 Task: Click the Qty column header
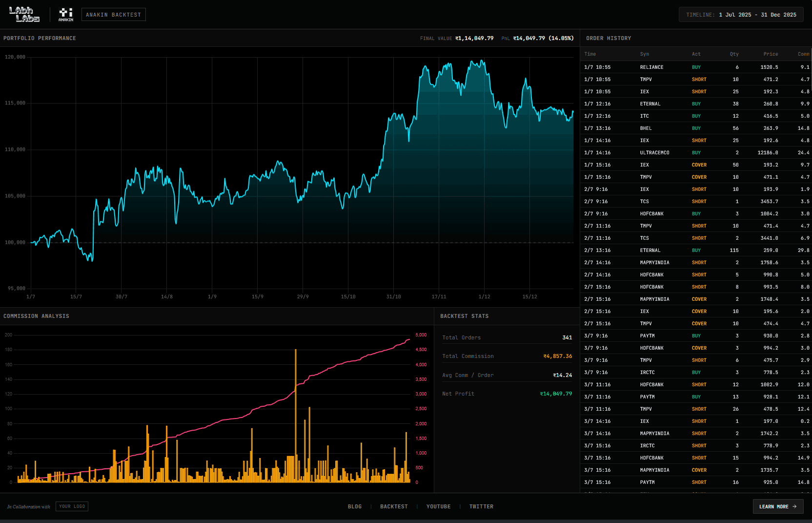[x=734, y=54]
